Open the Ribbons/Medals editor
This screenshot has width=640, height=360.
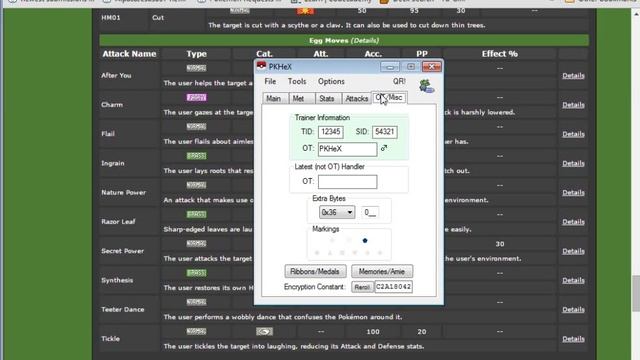pos(315,271)
